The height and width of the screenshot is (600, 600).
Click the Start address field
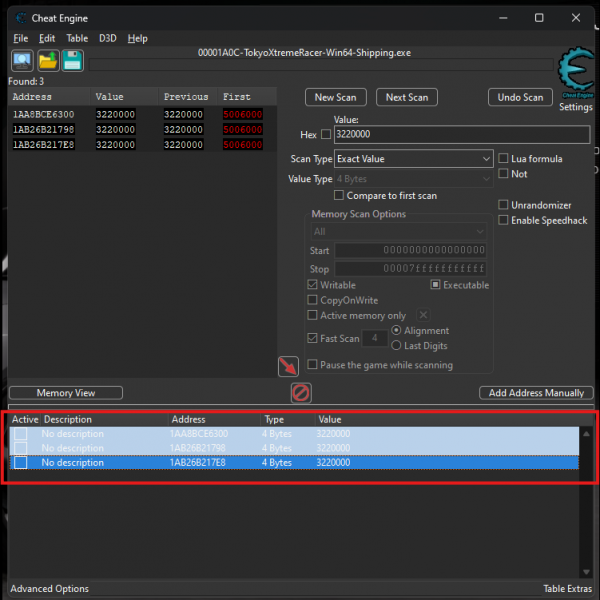point(411,250)
